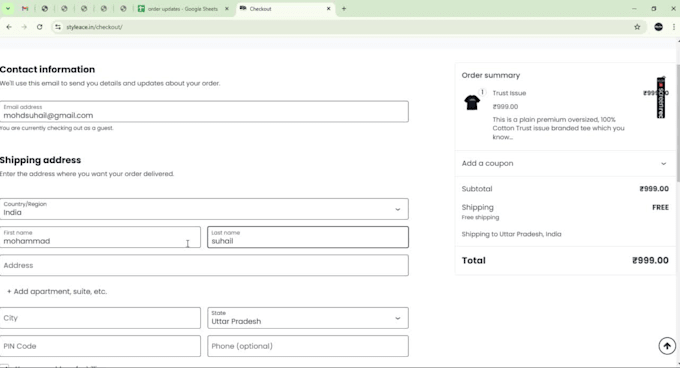680x368 pixels.
Task: Go forward to next page
Action: click(24, 27)
